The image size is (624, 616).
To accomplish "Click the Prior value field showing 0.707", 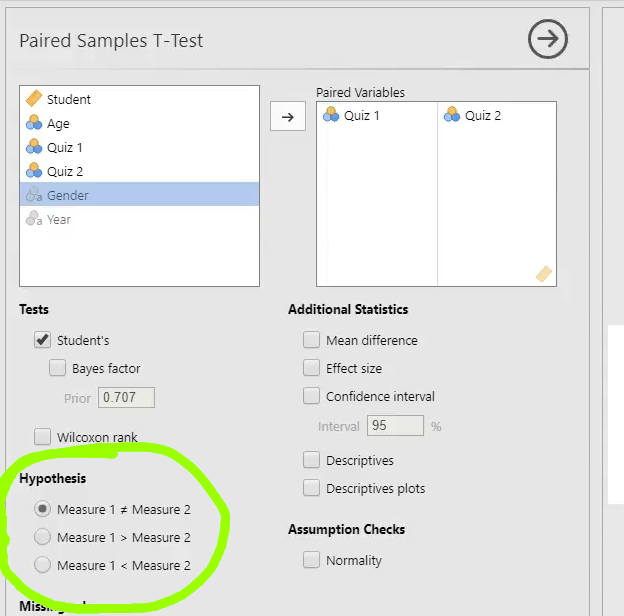I will [x=127, y=398].
